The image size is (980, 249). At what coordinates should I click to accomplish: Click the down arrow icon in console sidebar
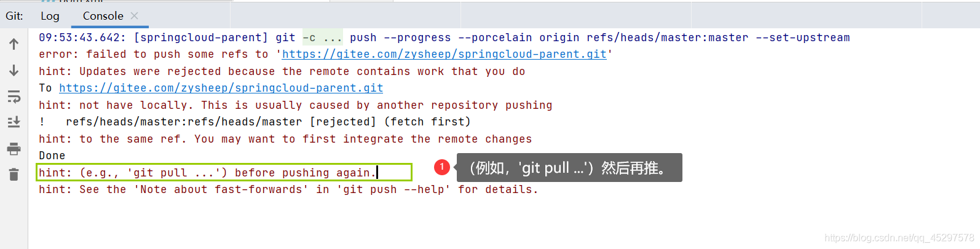point(14,71)
